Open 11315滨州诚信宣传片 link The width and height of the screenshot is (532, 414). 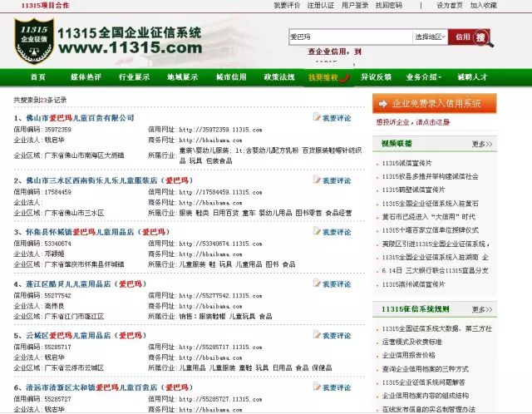coord(413,284)
